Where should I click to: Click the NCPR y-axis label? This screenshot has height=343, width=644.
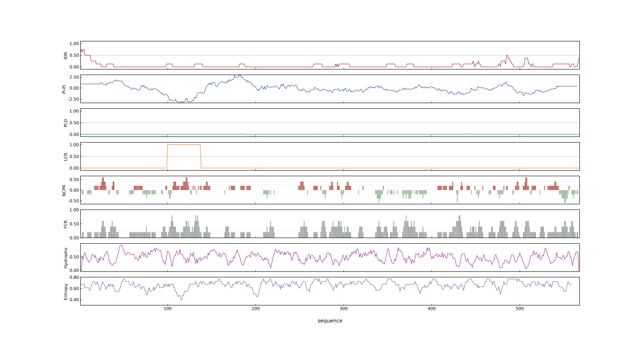pos(64,190)
